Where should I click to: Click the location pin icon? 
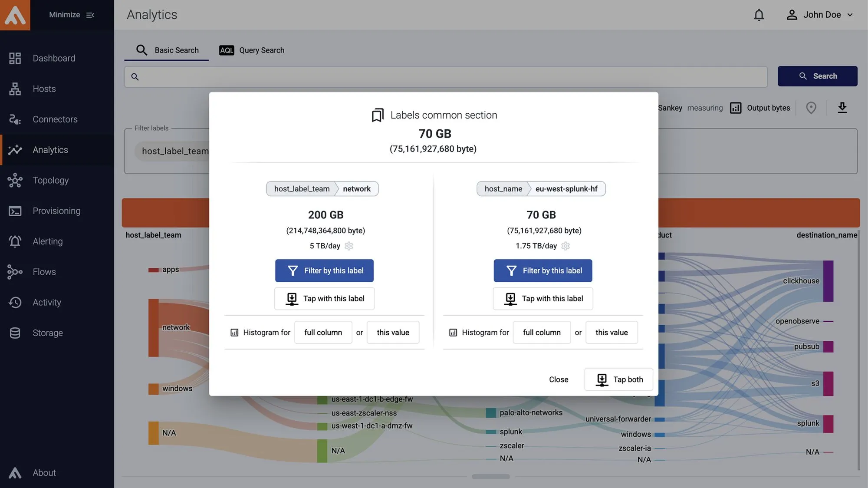(x=811, y=108)
